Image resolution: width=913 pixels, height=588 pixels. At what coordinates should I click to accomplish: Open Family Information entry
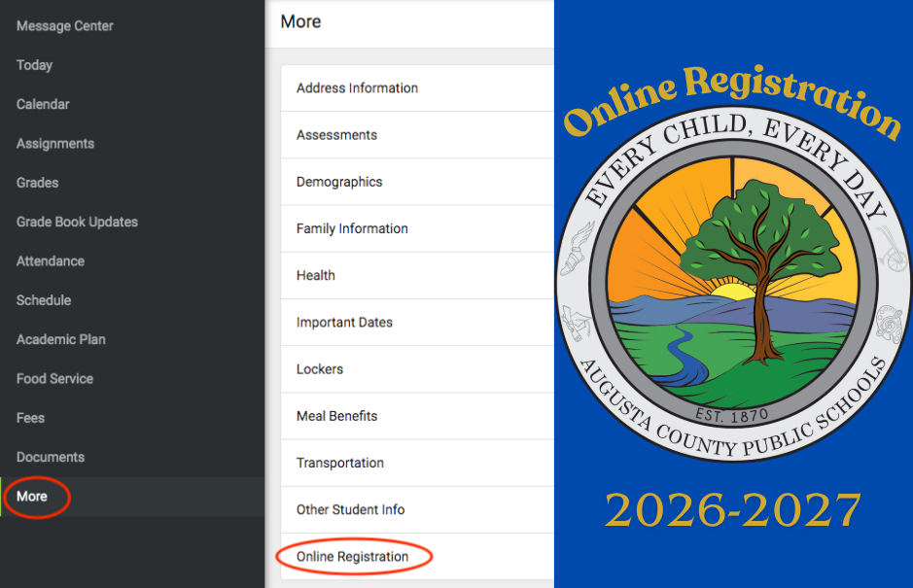pyautogui.click(x=417, y=228)
